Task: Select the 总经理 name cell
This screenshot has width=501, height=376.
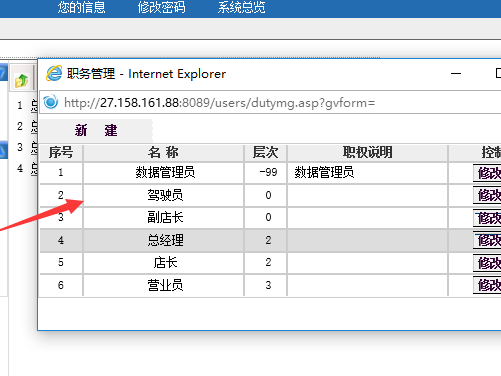Action: coord(163,240)
